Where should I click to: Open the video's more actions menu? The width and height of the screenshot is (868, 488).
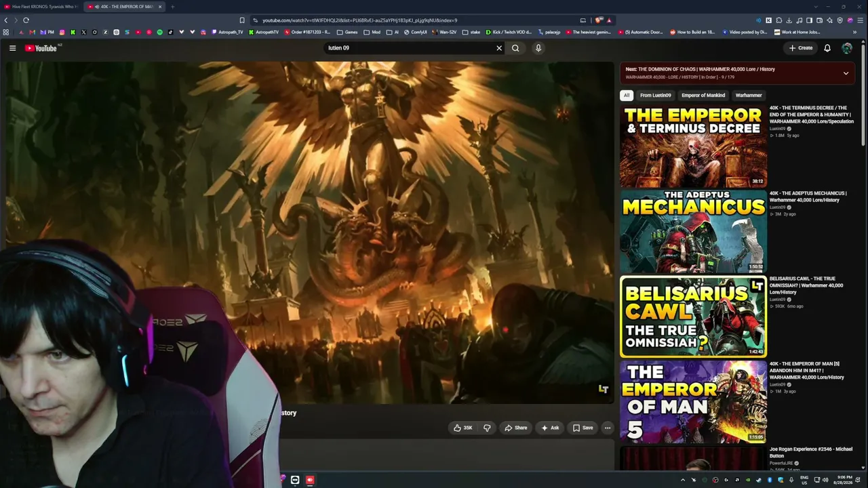pos(608,428)
